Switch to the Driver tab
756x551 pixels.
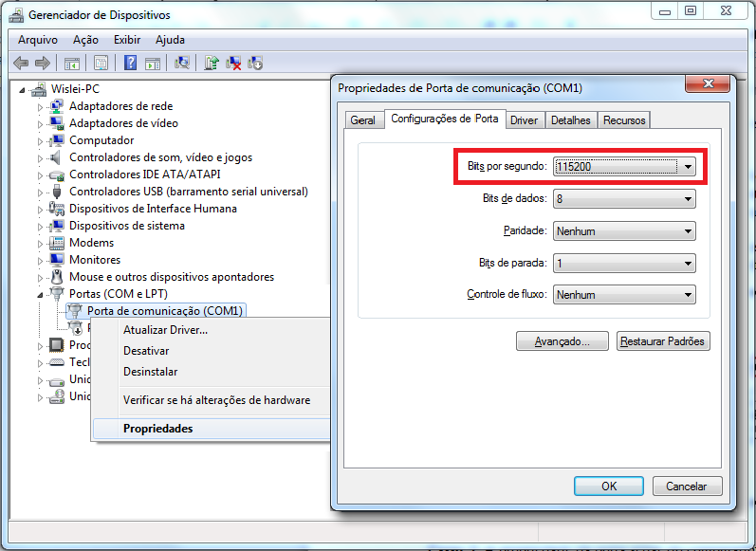coord(524,120)
